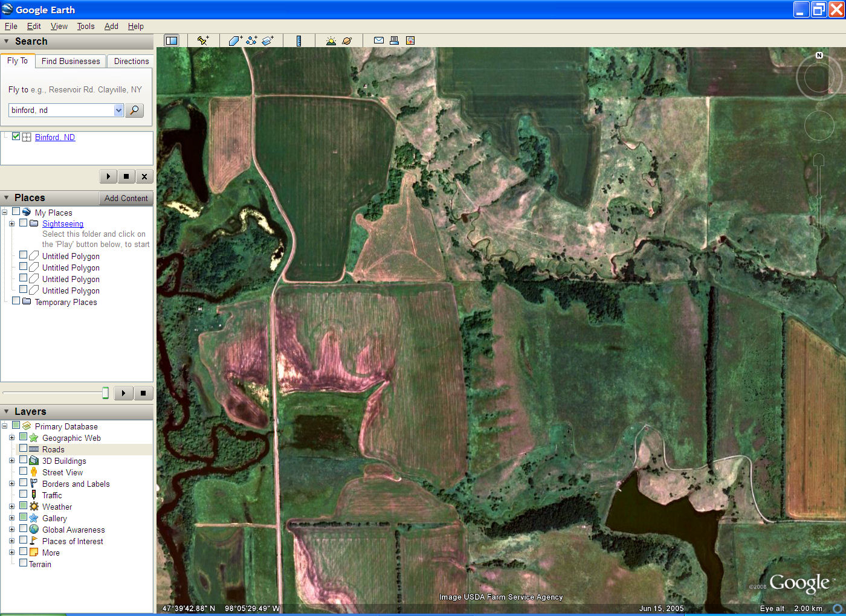Switch to Sky mode planet icon
Screen dimensions: 846x616
click(347, 40)
